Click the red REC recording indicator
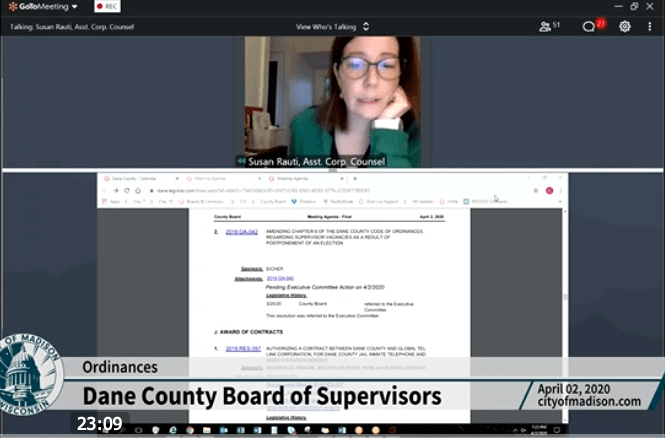The image size is (665, 438). [107, 6]
